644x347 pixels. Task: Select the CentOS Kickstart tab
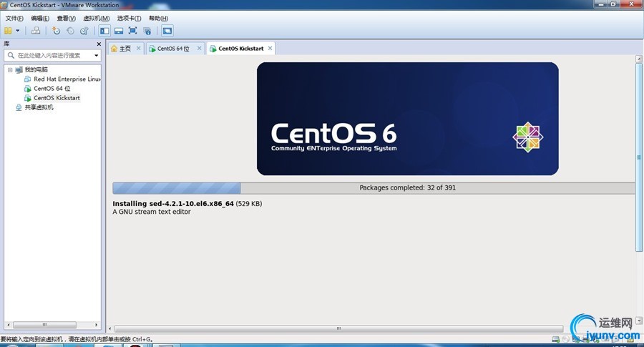pos(240,49)
